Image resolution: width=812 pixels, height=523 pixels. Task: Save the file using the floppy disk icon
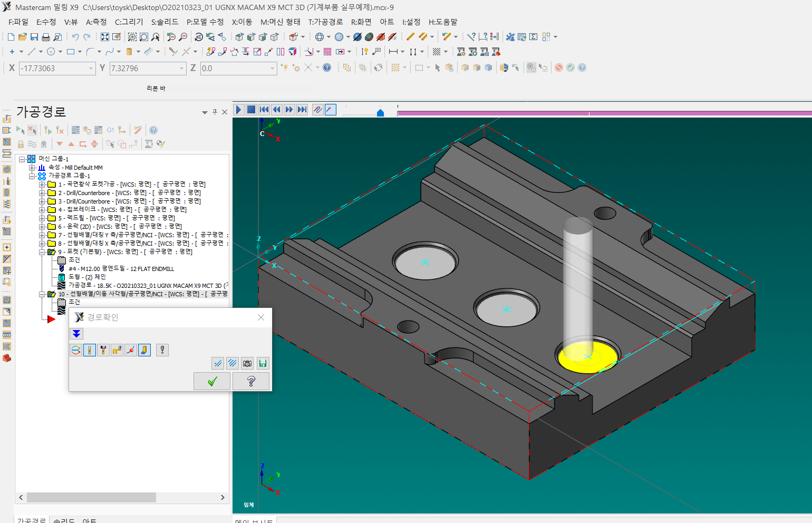pyautogui.click(x=34, y=37)
